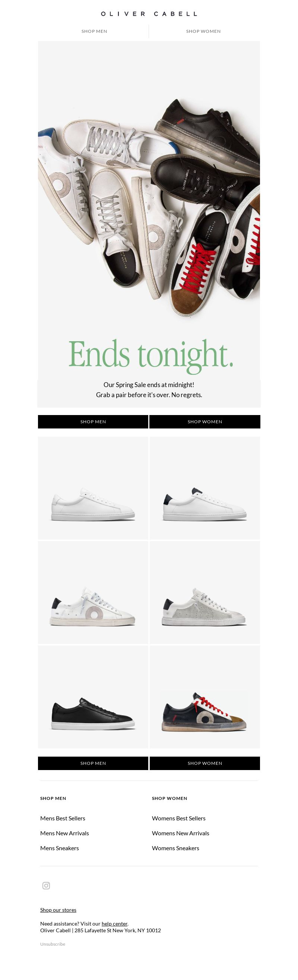View distressed sneaker with circle logo
The width and height of the screenshot is (298, 980).
(93, 592)
